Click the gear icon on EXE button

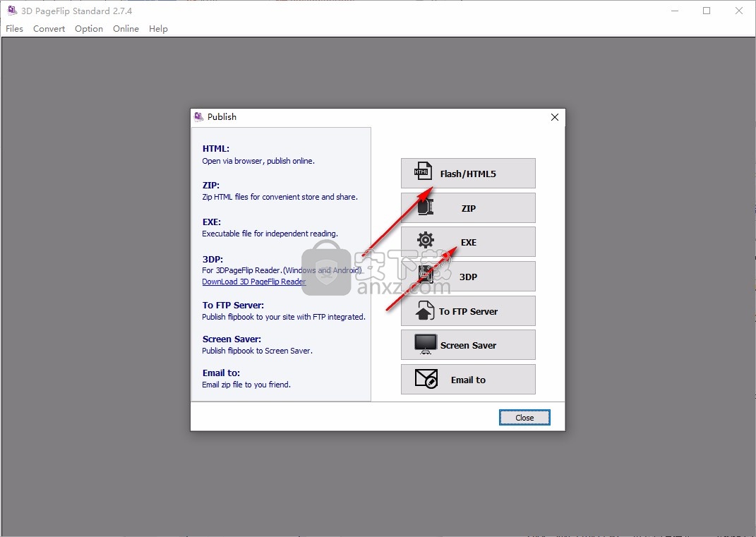coord(426,240)
